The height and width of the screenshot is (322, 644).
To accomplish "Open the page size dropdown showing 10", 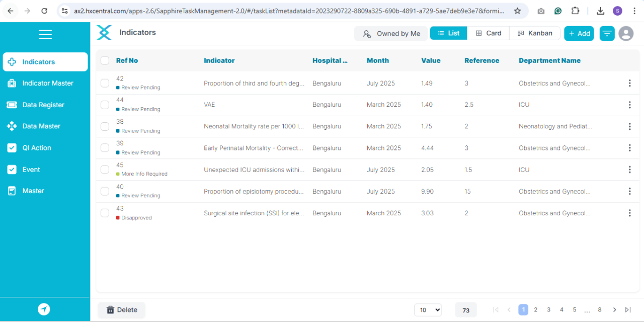I will (428, 310).
